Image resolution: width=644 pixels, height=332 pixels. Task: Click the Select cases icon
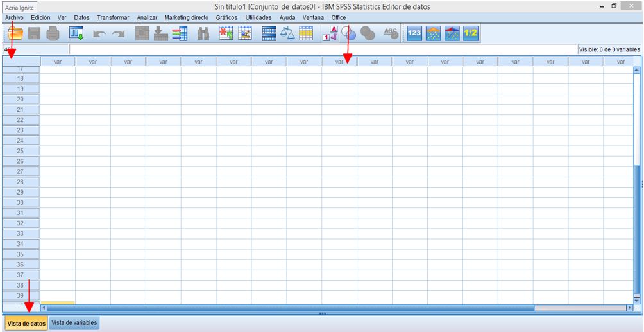coord(306,34)
